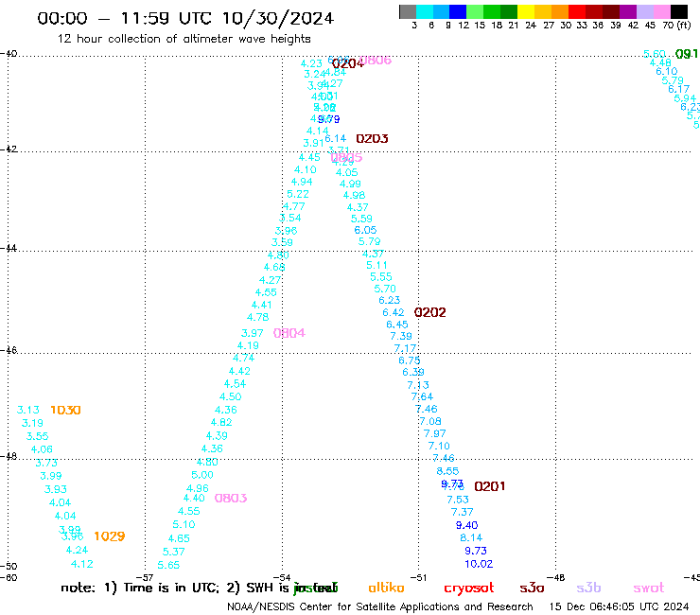Pick the yellow 24 ft legend color
The image size is (700, 615).
coord(525,11)
